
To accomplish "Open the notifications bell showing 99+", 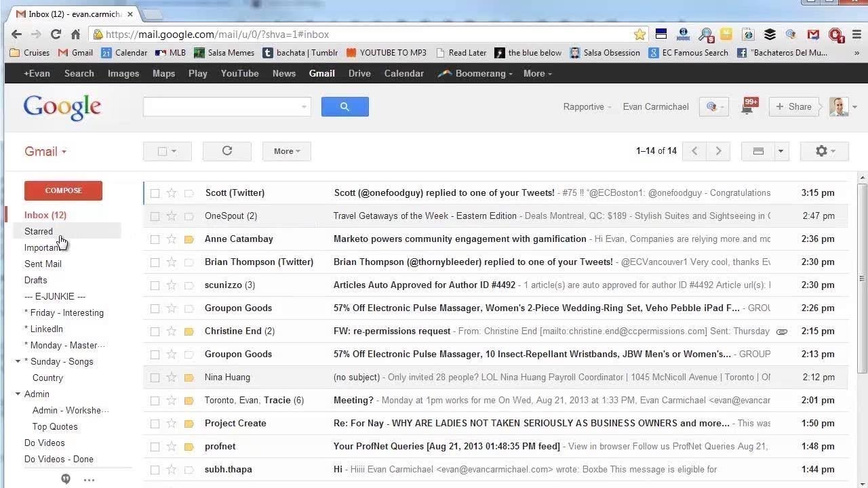I will click(749, 106).
